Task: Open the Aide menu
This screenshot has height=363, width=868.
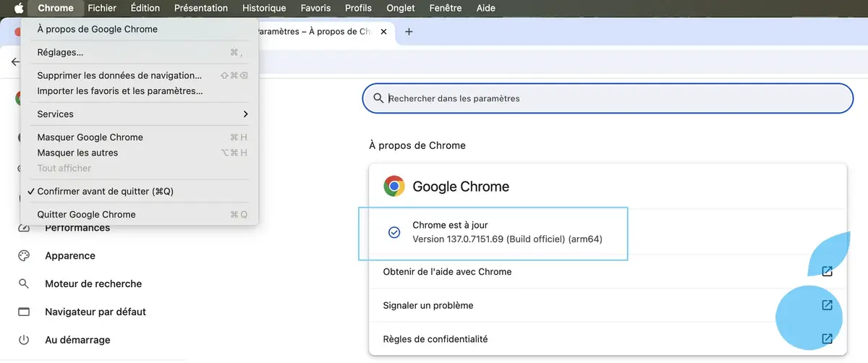Action: [486, 8]
